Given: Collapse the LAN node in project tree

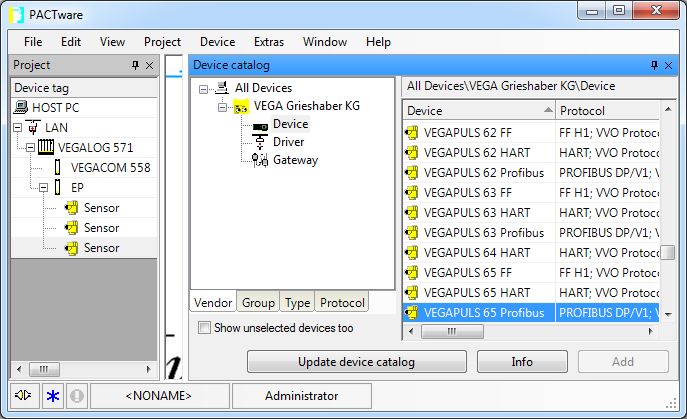Looking at the screenshot, I should tap(18, 128).
